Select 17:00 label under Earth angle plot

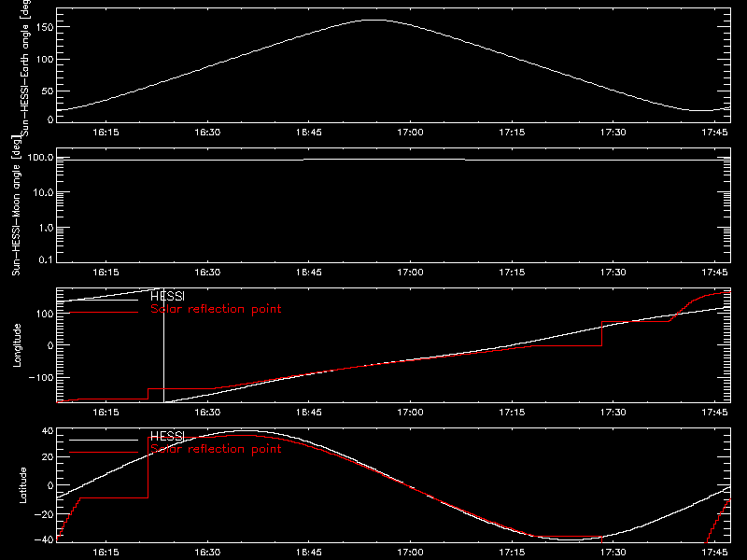pyautogui.click(x=410, y=132)
